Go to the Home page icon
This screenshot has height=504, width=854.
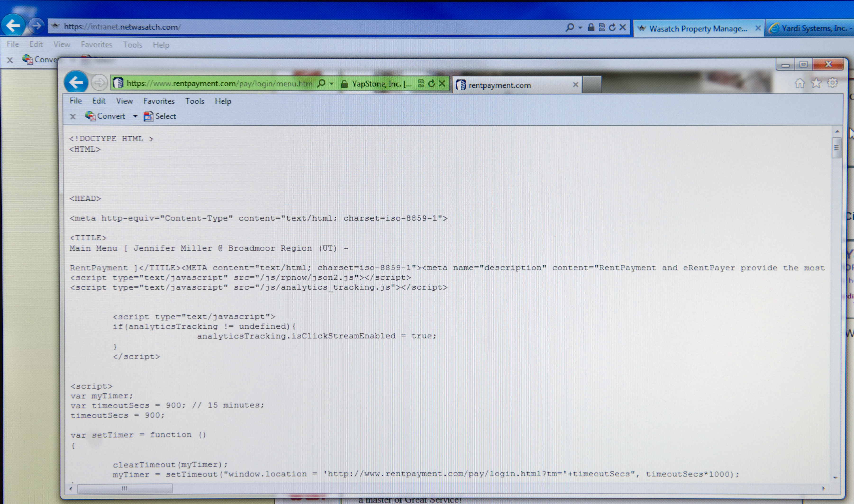(800, 83)
